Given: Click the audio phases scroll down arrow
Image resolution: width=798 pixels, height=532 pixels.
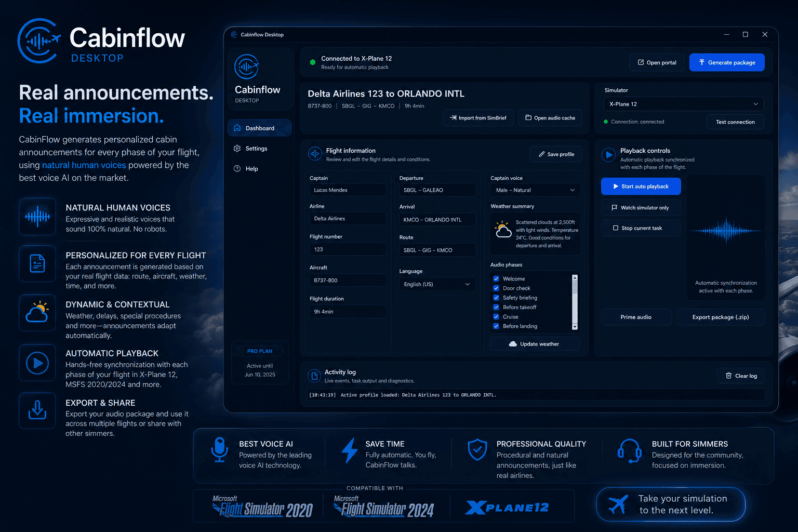Looking at the screenshot, I should pos(575,327).
